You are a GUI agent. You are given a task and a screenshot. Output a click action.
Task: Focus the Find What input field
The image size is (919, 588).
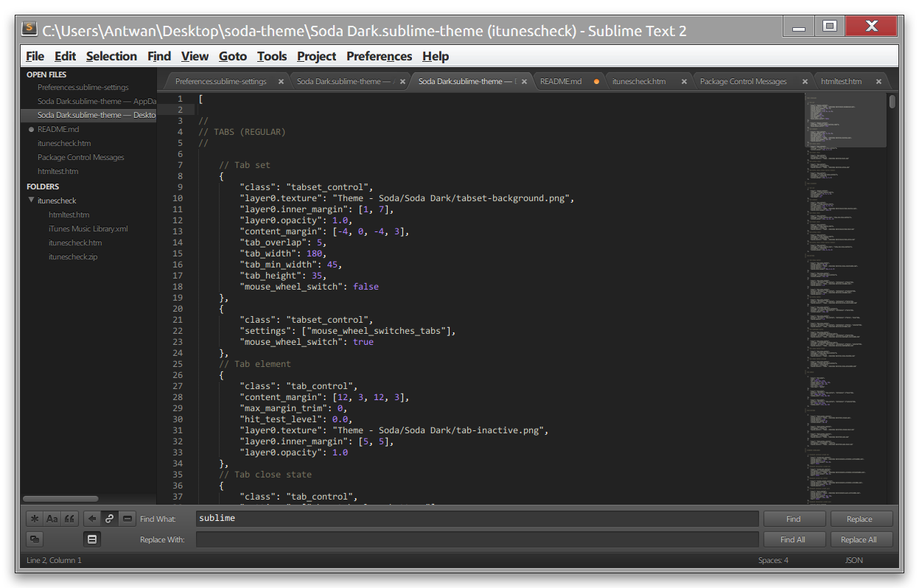click(477, 519)
